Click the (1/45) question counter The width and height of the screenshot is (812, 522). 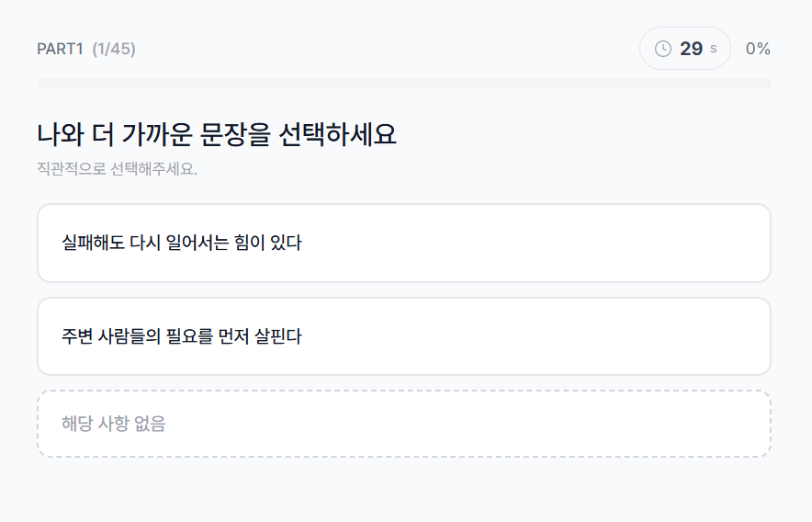pyautogui.click(x=114, y=49)
